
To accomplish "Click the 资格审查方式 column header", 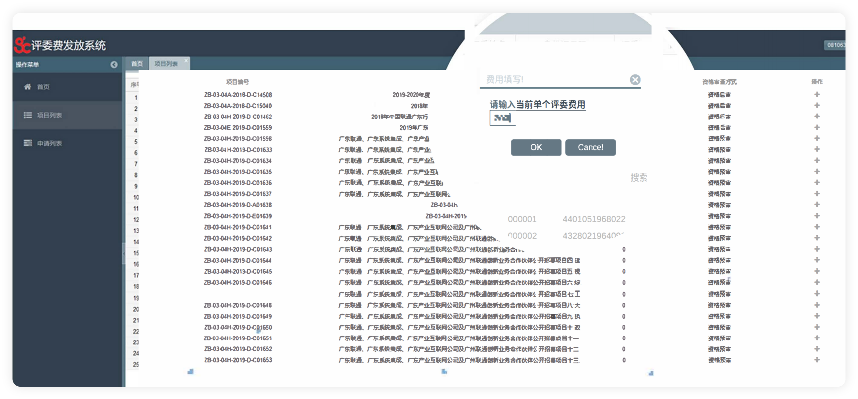I will [x=720, y=82].
